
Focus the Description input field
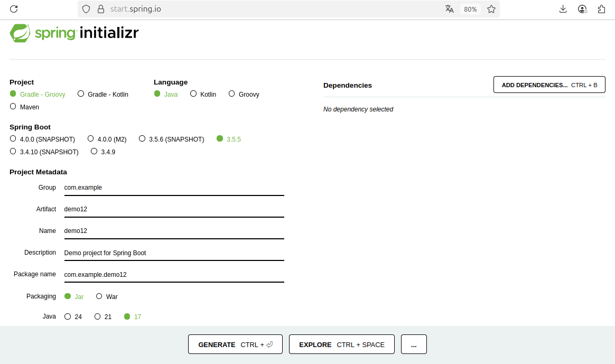pos(174,253)
